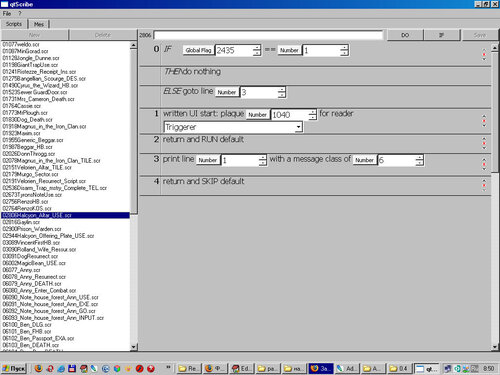Click the Save button
This screenshot has width=500, height=375.
click(480, 35)
